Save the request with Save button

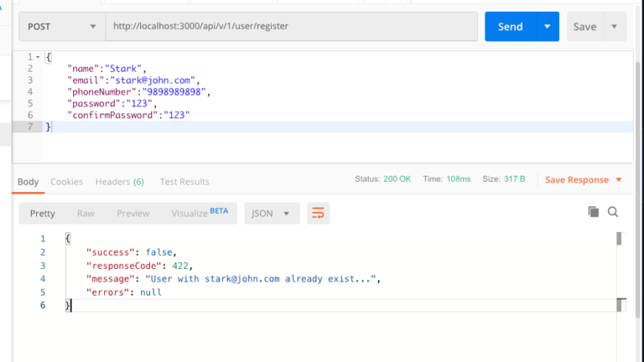pyautogui.click(x=584, y=27)
